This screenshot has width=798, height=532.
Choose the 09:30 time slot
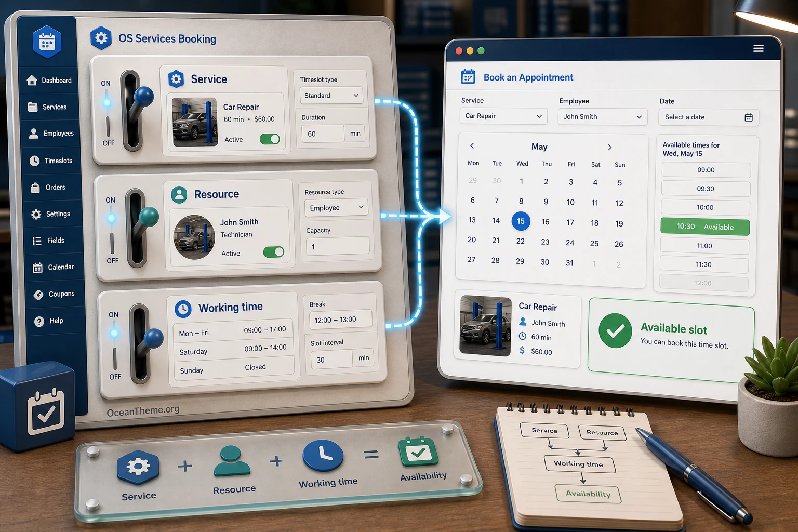pyautogui.click(x=706, y=189)
